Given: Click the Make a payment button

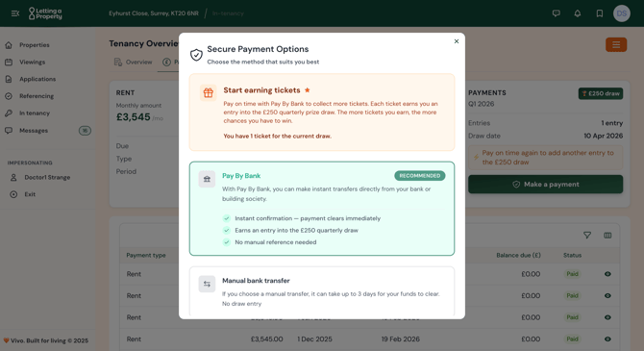Looking at the screenshot, I should click(x=545, y=184).
